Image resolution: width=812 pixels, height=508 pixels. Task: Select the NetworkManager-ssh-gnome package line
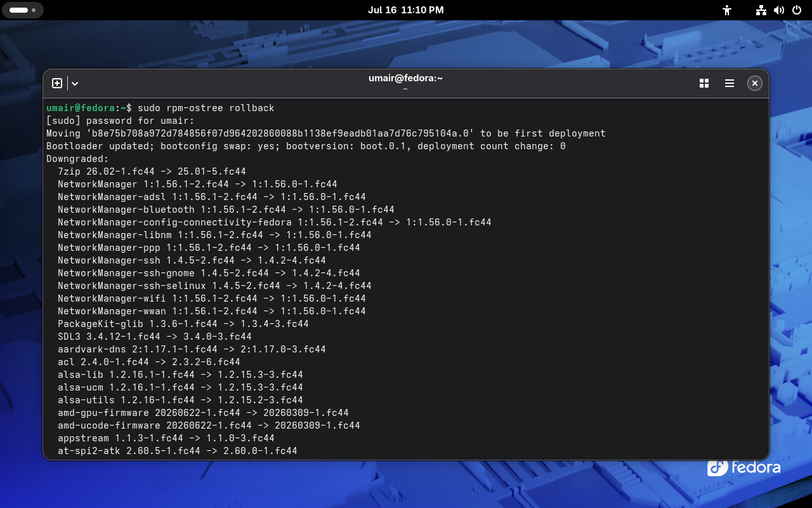coord(209,273)
